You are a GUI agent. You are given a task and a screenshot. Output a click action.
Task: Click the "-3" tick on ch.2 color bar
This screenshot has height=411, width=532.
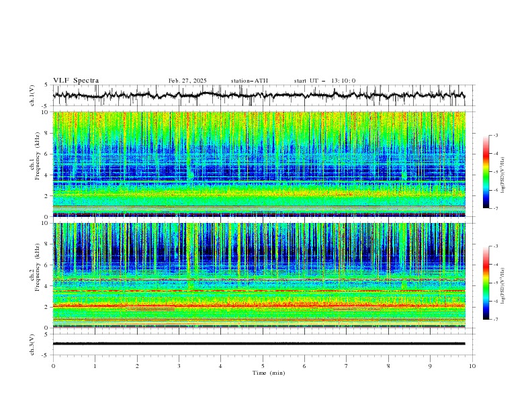(495, 246)
